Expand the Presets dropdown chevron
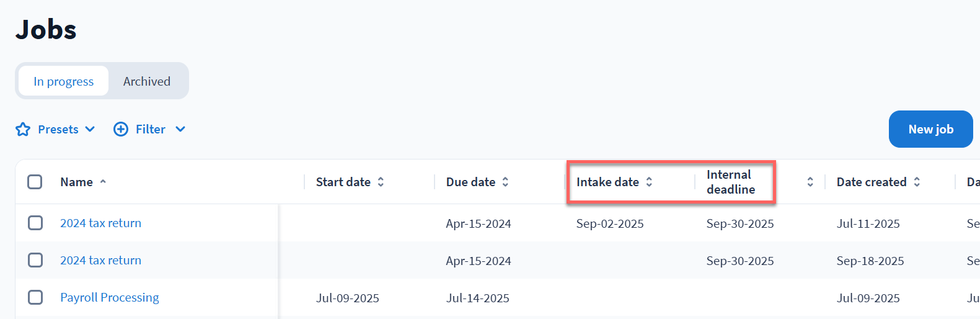The height and width of the screenshot is (319, 980). [90, 129]
